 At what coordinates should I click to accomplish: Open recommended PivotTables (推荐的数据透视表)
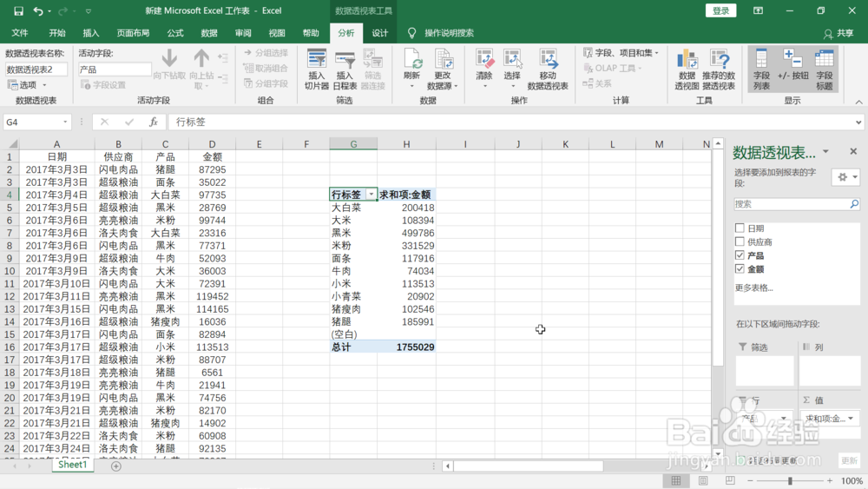point(719,69)
